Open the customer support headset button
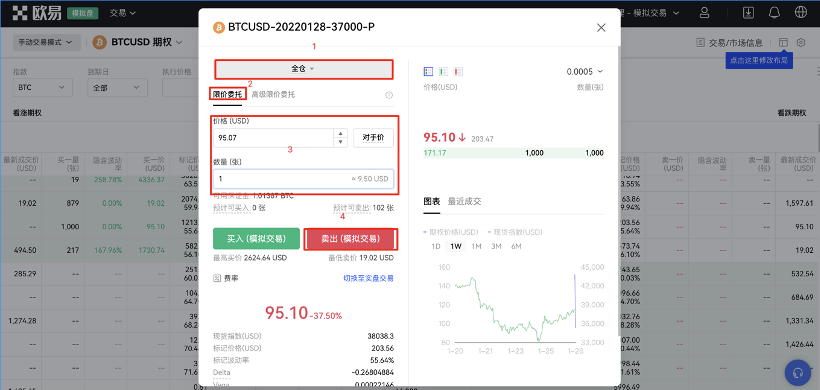This screenshot has height=390, width=820. [x=798, y=372]
